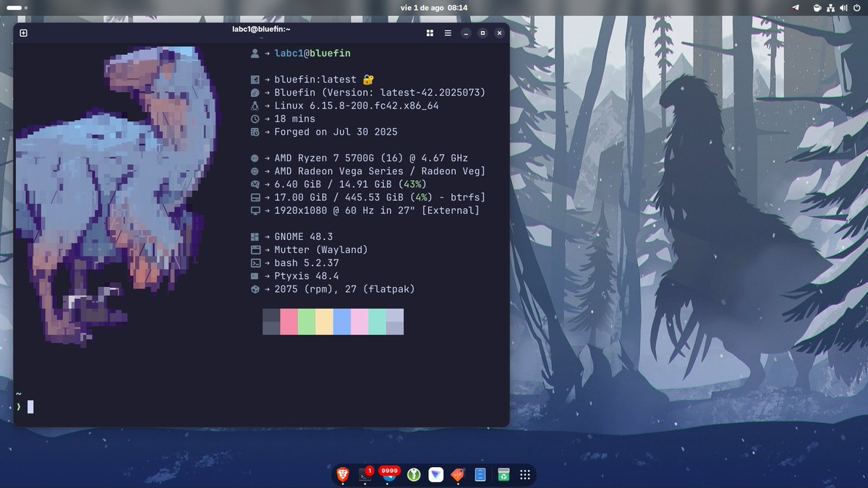Click text 'Forged on Jul 30 2025'
Viewport: 868px width, 488px height.
tap(336, 132)
